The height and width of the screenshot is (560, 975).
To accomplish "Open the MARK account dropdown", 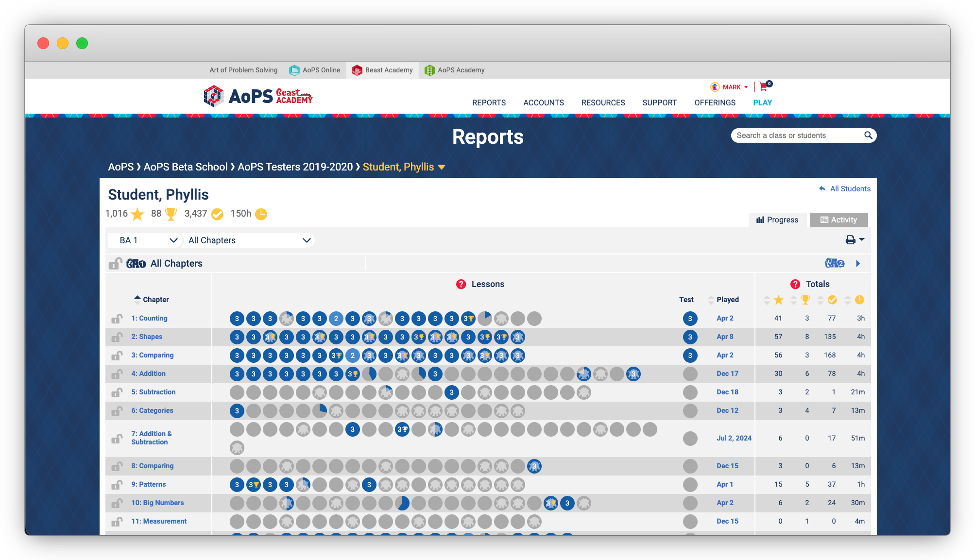I will click(x=736, y=87).
